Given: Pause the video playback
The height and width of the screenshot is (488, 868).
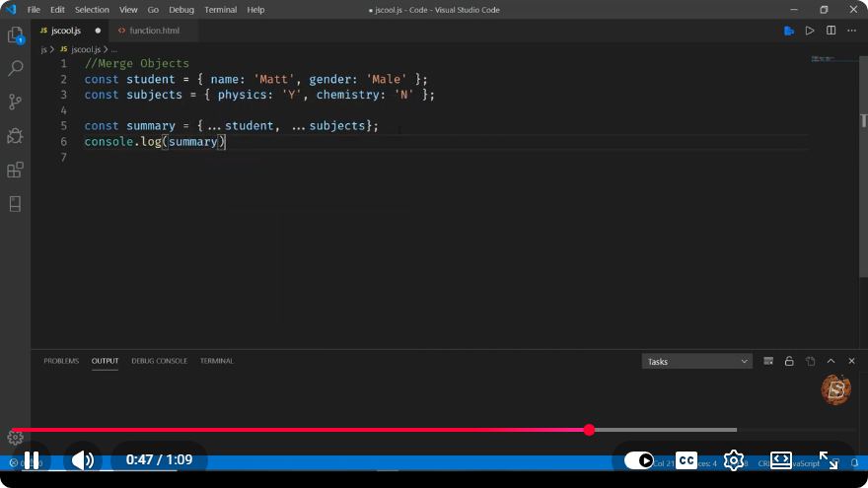Looking at the screenshot, I should coord(32,459).
